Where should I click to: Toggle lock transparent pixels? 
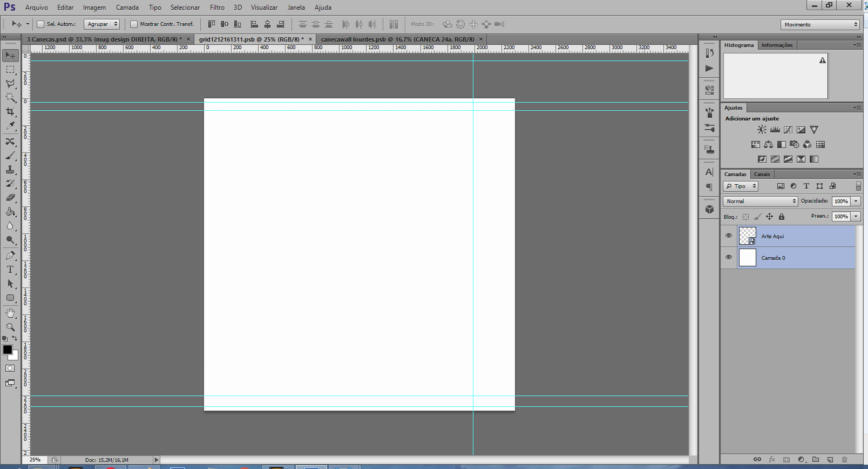click(x=746, y=217)
